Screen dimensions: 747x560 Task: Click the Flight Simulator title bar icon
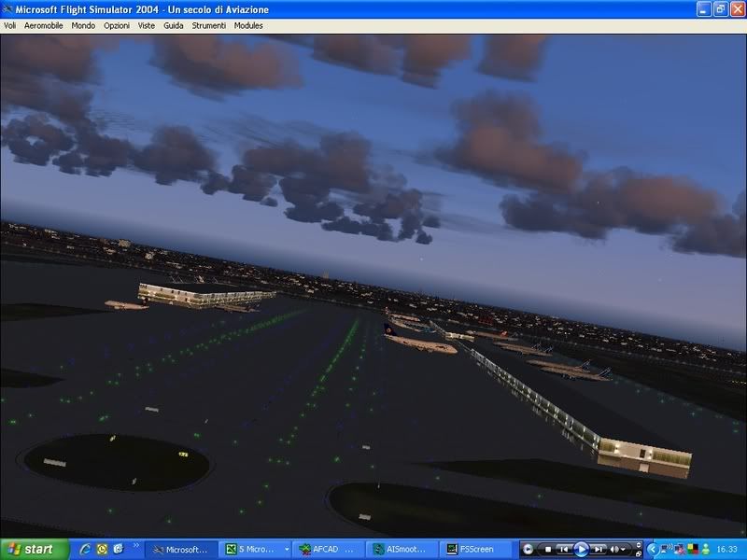(x=7, y=9)
